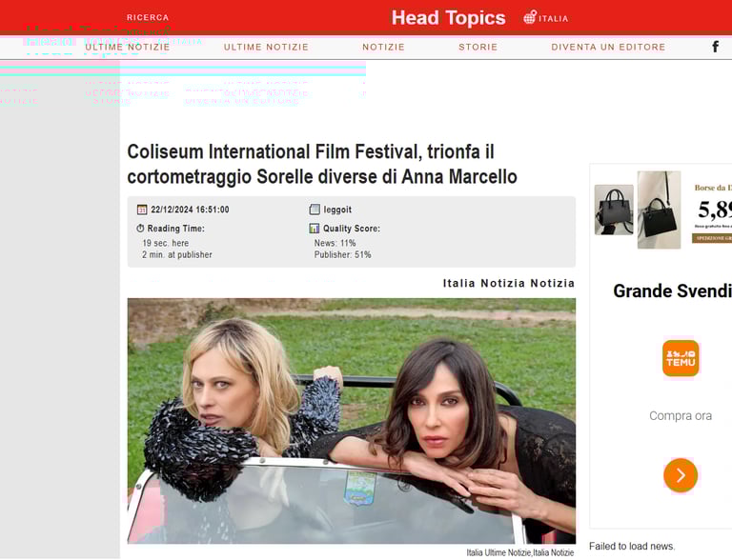732x560 pixels.
Task: Select the middle Ultime Notizie menu item
Action: 266,47
